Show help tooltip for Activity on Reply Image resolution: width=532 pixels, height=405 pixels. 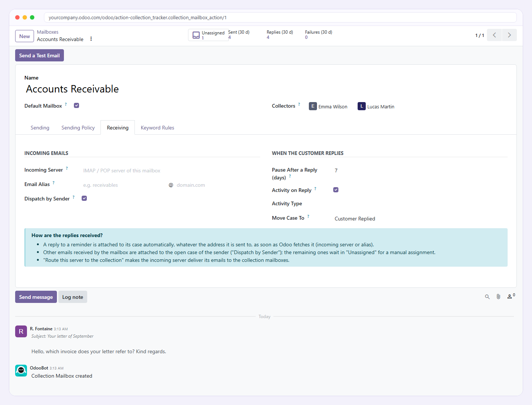[315, 189]
